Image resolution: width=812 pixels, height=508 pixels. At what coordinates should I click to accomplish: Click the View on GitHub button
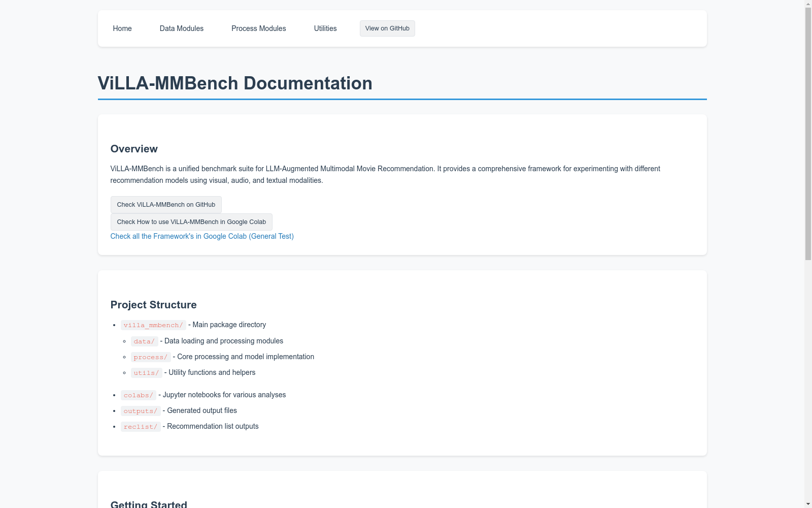coord(387,28)
